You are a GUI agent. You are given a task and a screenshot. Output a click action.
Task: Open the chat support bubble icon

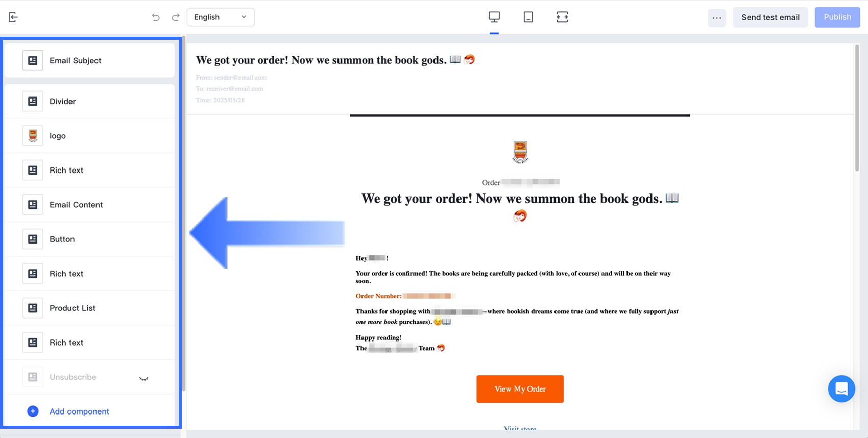click(x=841, y=389)
